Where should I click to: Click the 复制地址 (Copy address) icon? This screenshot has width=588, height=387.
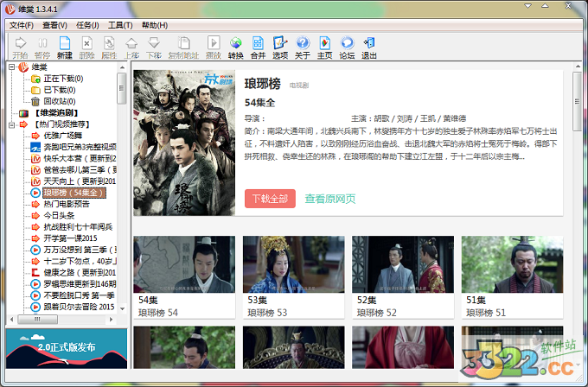point(183,48)
